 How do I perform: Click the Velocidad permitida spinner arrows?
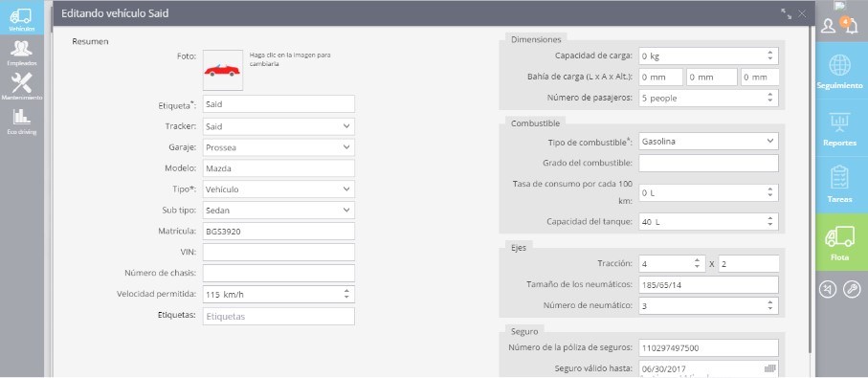[x=346, y=294]
